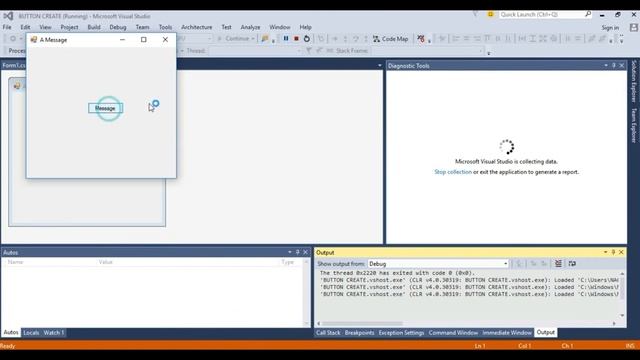The image size is (640, 360).
Task: Open Code Map from the toolbar
Action: point(391,39)
